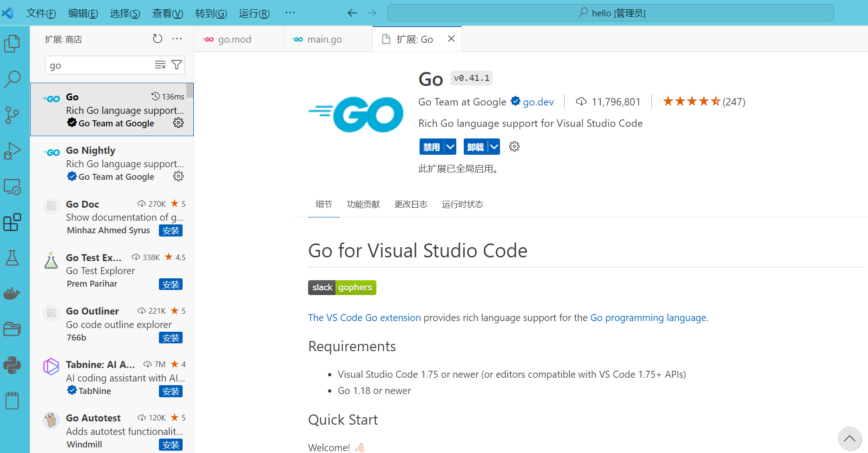Open the Source Control view
868x453 pixels.
12,115
